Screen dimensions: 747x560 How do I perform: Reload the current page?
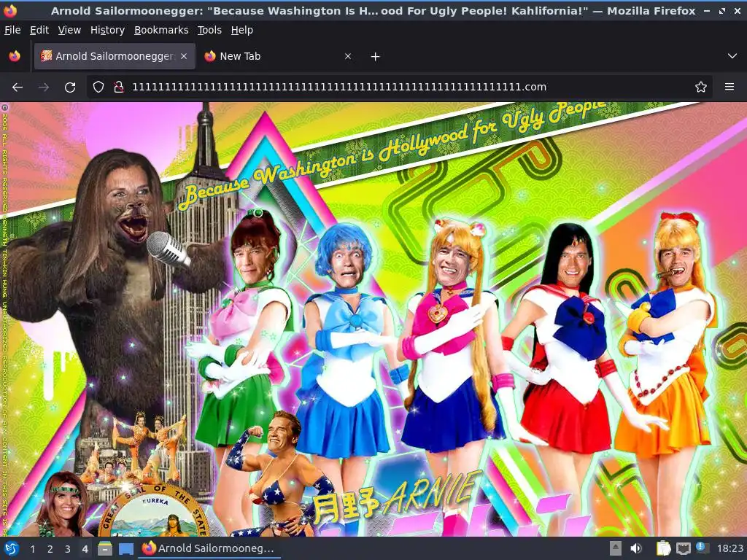[70, 87]
